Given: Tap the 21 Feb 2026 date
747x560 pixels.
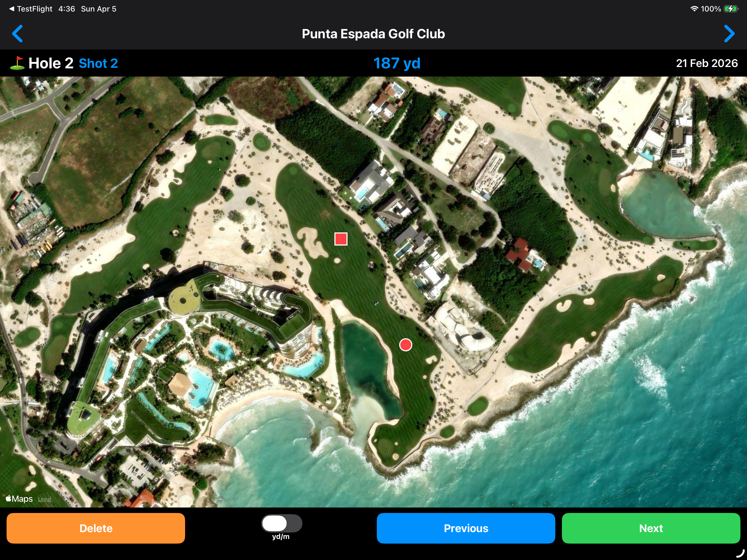Looking at the screenshot, I should 707,63.
